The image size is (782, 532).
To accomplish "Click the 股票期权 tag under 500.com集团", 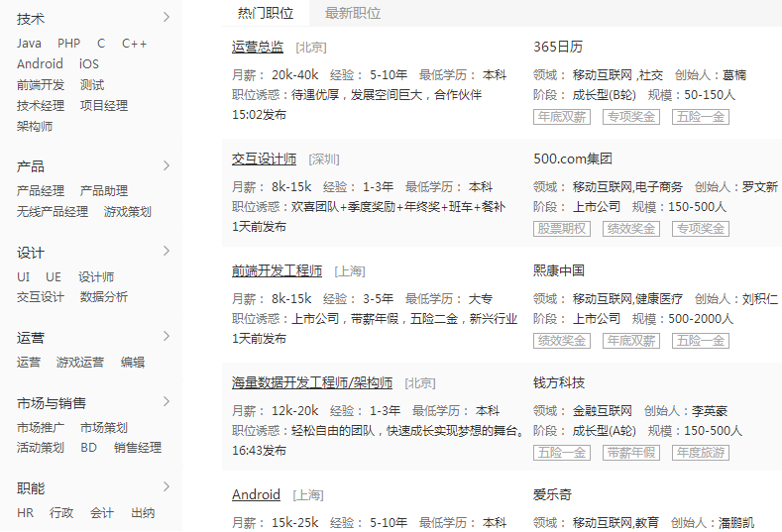I will [x=562, y=229].
